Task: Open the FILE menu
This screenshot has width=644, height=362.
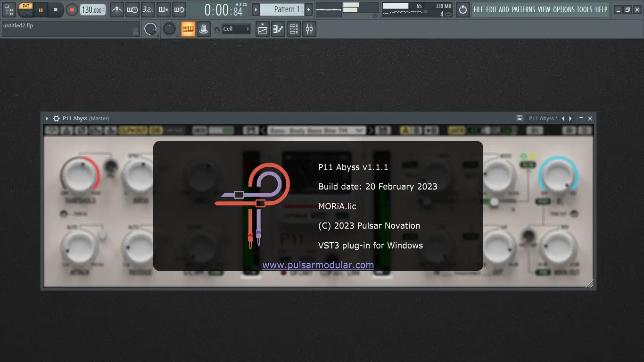Action: (479, 9)
